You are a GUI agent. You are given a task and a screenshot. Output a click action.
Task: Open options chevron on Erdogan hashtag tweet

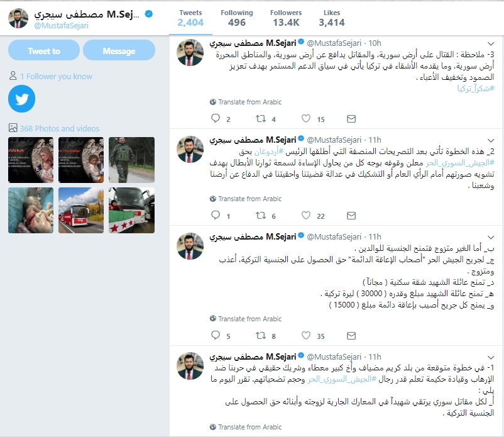tap(491, 140)
